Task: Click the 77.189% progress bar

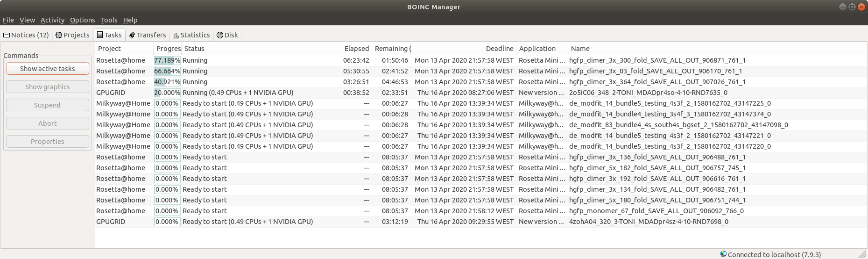Action: click(167, 60)
